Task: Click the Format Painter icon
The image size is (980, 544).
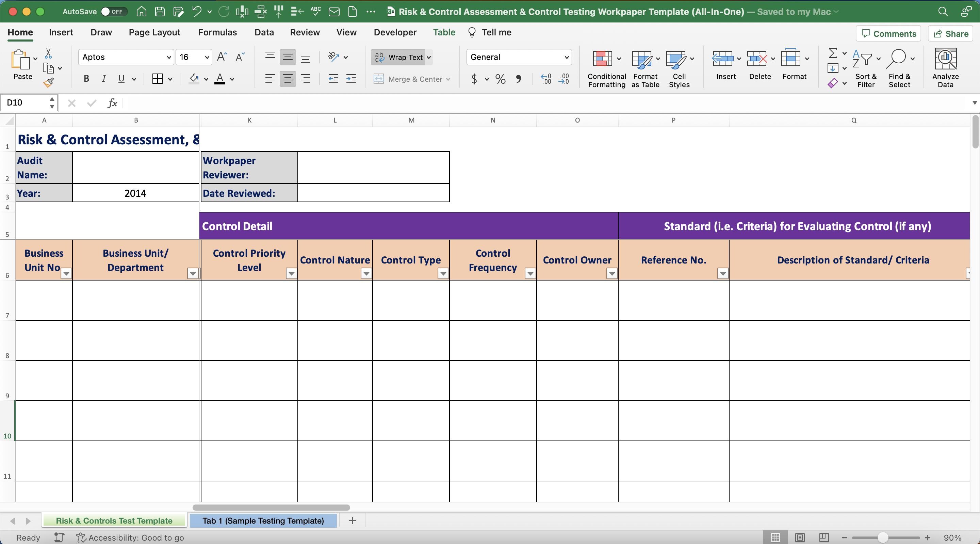Action: pyautogui.click(x=49, y=82)
